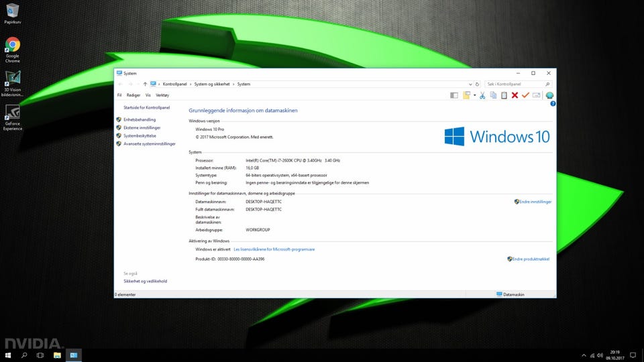
Task: Open the Vis menu
Action: coord(148,95)
